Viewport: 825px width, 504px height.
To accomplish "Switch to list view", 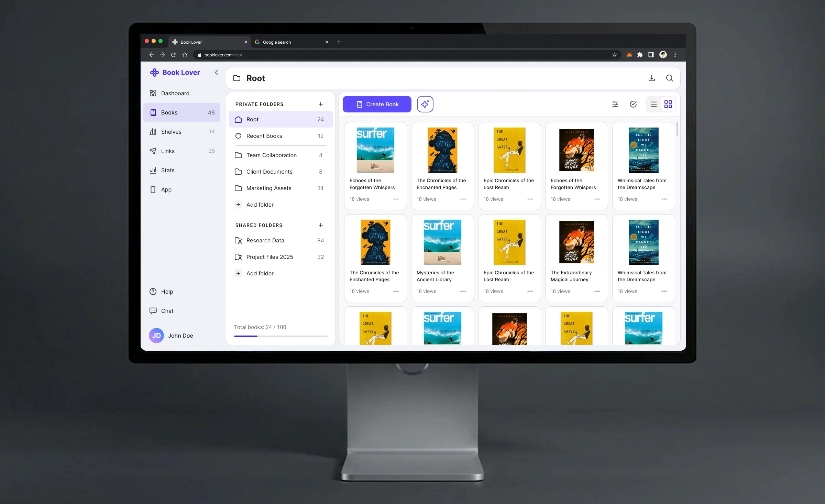I will pos(654,104).
